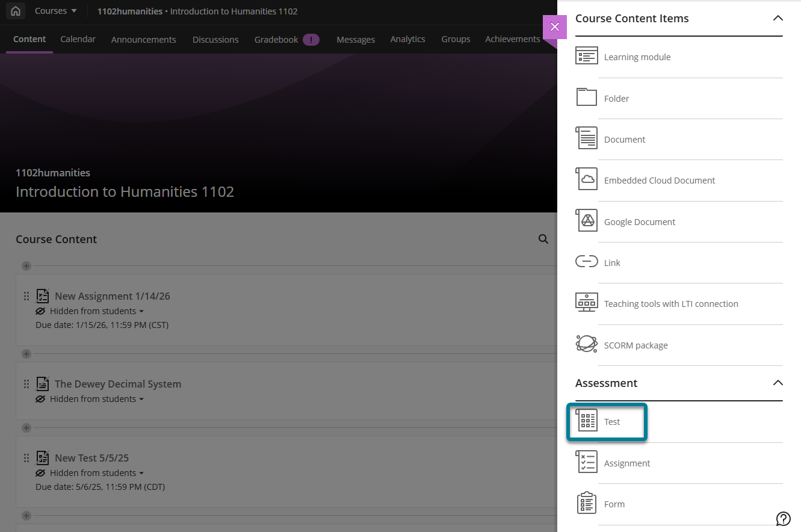This screenshot has height=532, width=801.
Task: Click the plus to add content below New Assignment
Action: point(26,354)
